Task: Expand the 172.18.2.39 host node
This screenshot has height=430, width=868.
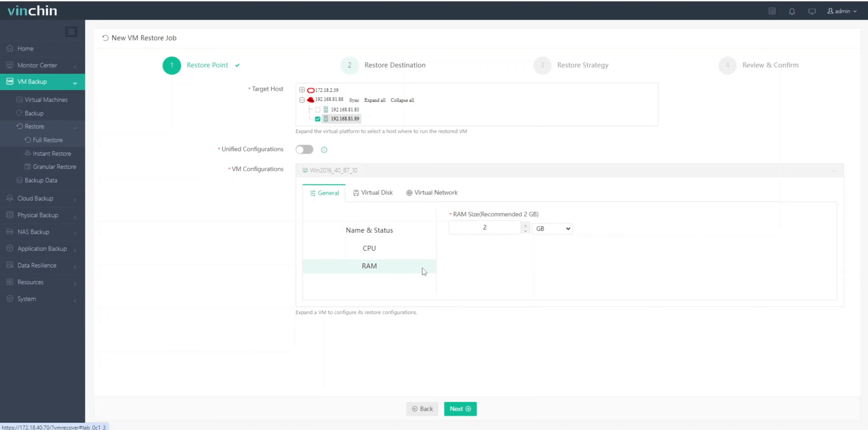Action: click(x=302, y=90)
